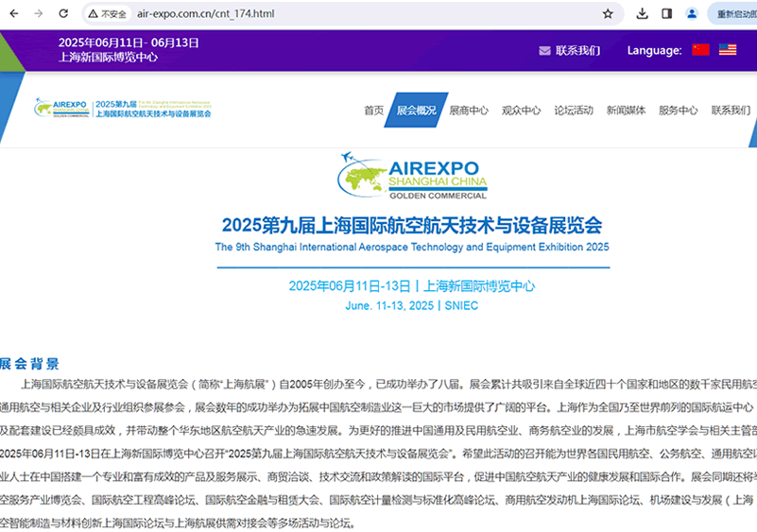This screenshot has width=757, height=532.
Task: Click the 展会背景 section heading
Action: click(x=29, y=364)
